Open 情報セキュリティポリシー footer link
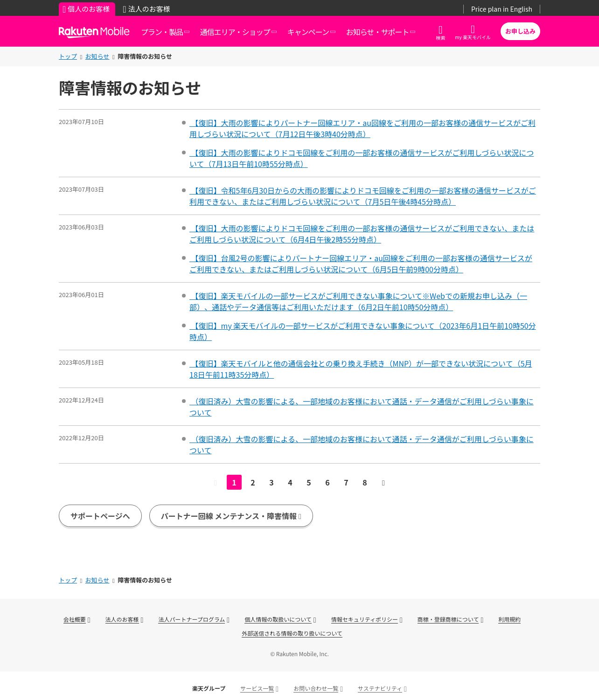 364,620
